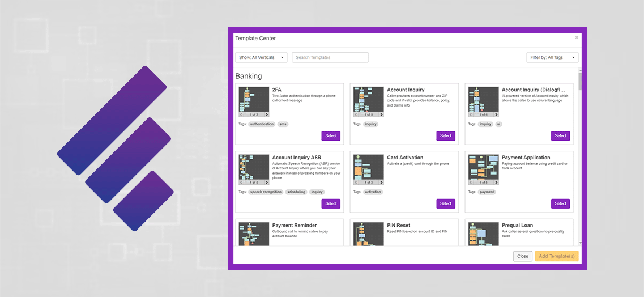Step back Account Inquiry (Dialogflow) preview image
Screen dimensions: 644x297
click(471, 114)
